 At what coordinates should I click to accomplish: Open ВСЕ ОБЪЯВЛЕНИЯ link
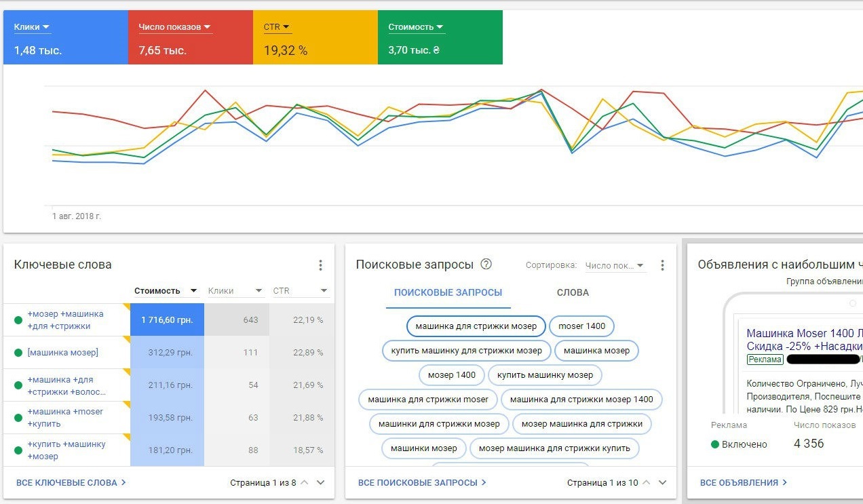tap(744, 483)
